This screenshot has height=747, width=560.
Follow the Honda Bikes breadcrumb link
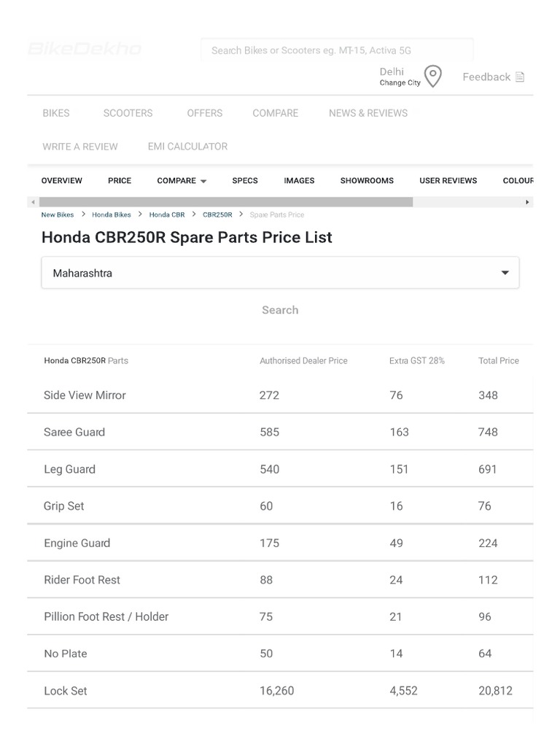pos(112,215)
